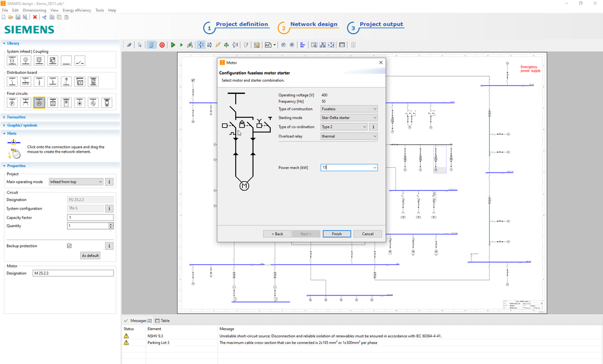Viewport: 603px width, 364px height.
Task: Click the Finish button in Motor dialog
Action: pyautogui.click(x=337, y=234)
